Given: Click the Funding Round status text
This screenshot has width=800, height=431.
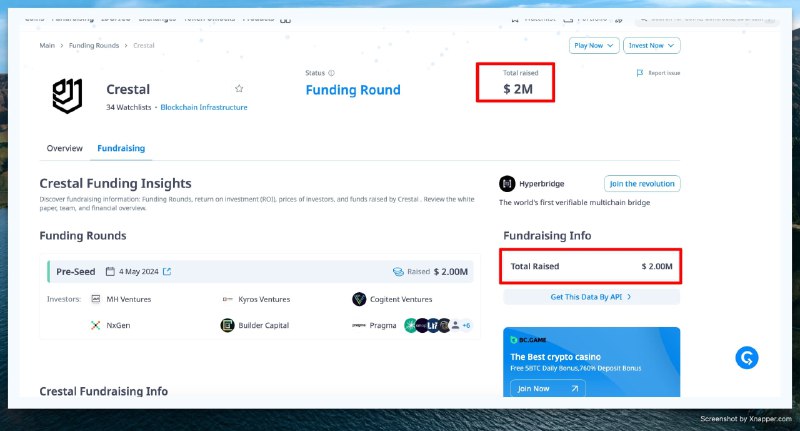Looking at the screenshot, I should [x=353, y=90].
